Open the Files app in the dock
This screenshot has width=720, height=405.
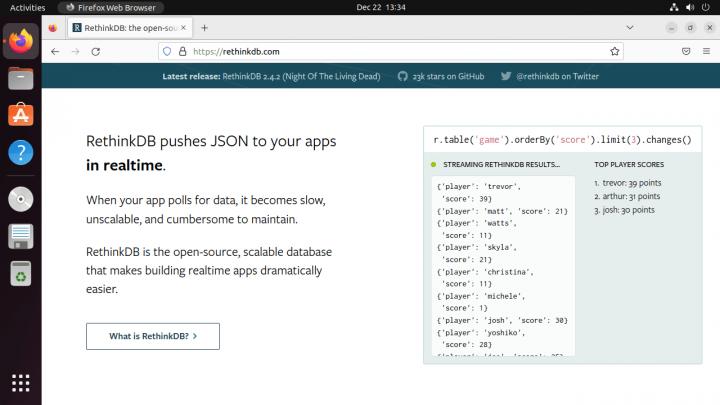tap(20, 79)
